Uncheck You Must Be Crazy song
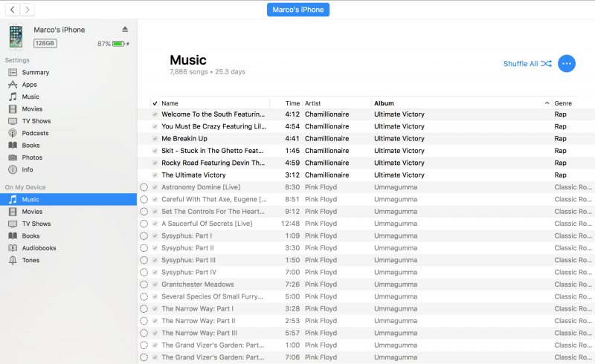 click(x=155, y=126)
